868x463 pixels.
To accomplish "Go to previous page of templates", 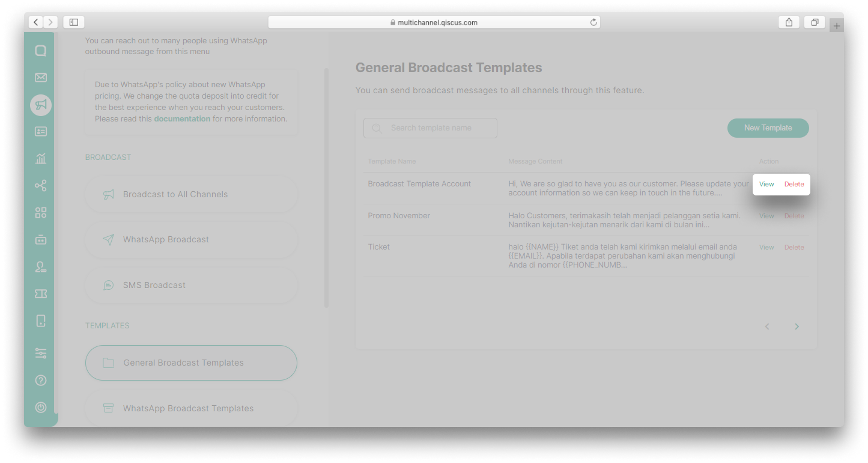I will point(767,327).
